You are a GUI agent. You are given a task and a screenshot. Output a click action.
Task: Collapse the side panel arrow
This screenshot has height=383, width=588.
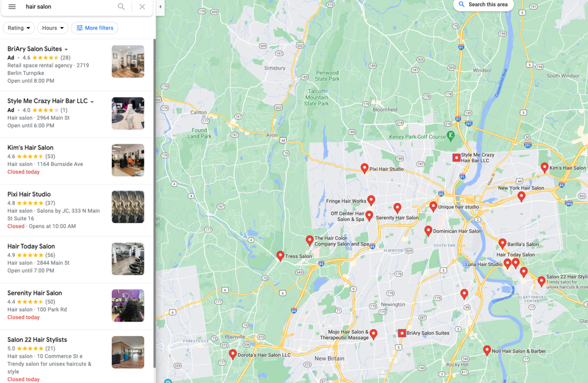[x=161, y=7]
